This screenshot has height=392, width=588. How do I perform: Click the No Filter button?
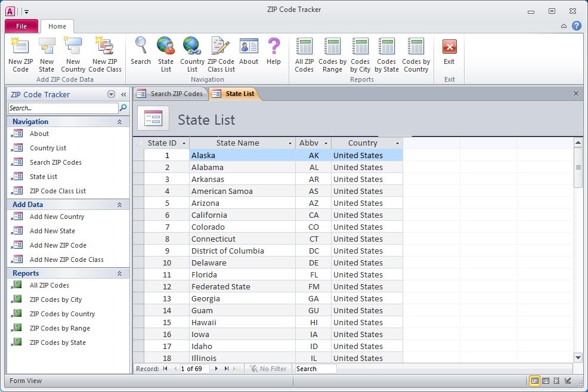pos(268,369)
